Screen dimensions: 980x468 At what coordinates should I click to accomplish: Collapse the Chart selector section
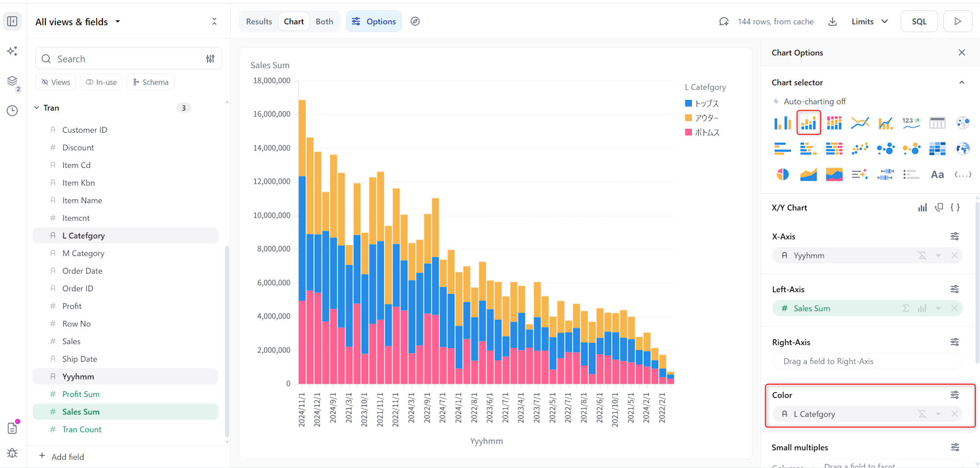[961, 82]
